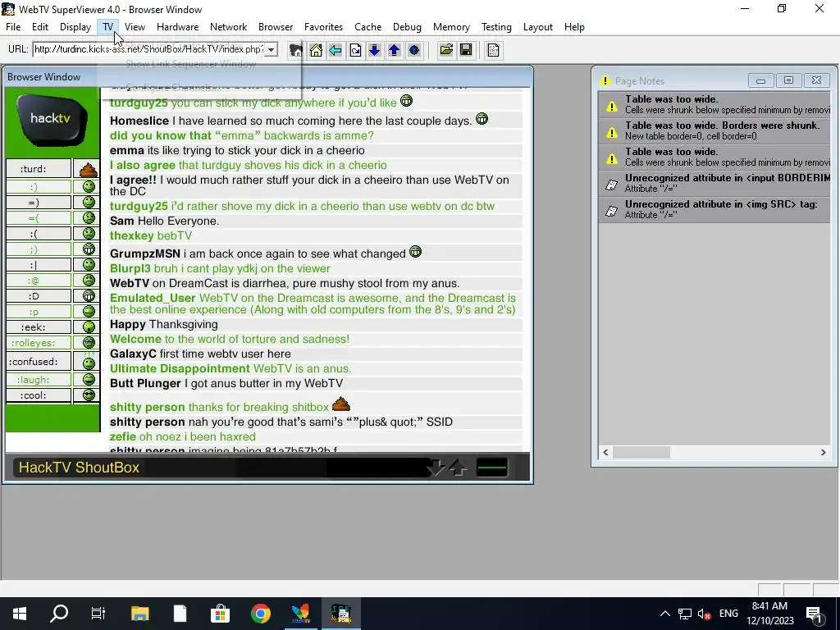Click the smiley icon next to =)
Screen dimensions: 840x630
click(89, 202)
